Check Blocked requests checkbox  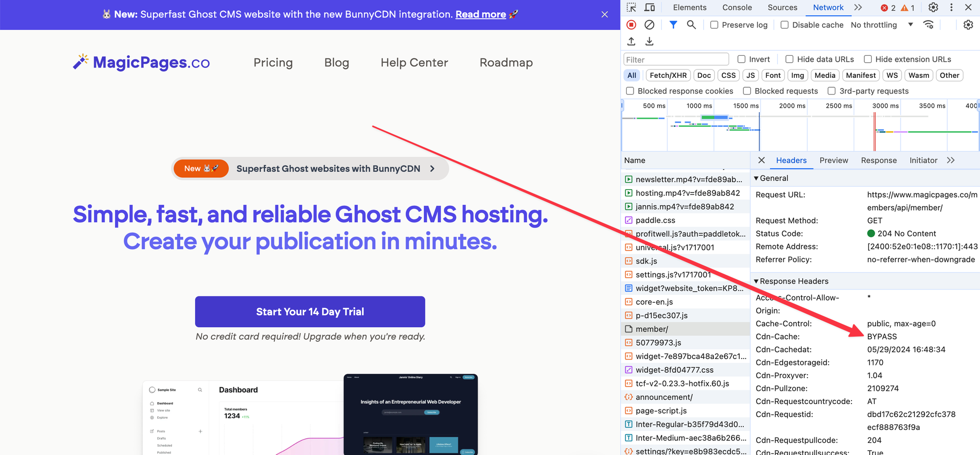747,91
